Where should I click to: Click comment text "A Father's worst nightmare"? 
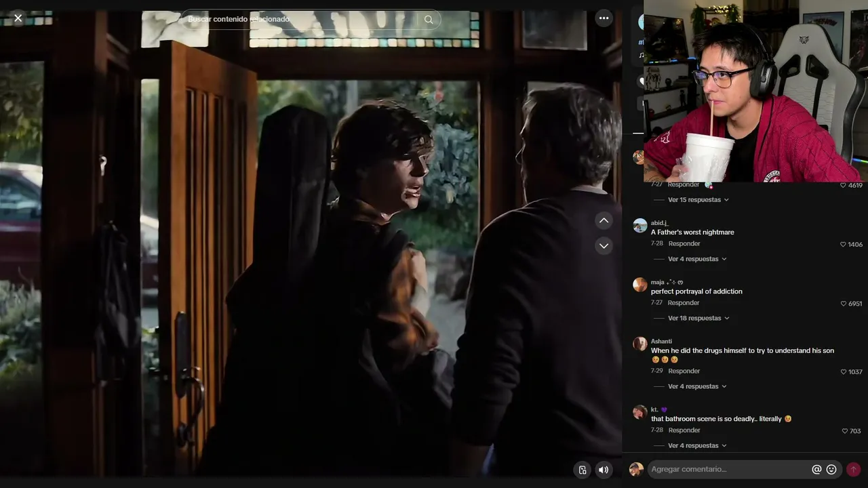[x=692, y=232]
